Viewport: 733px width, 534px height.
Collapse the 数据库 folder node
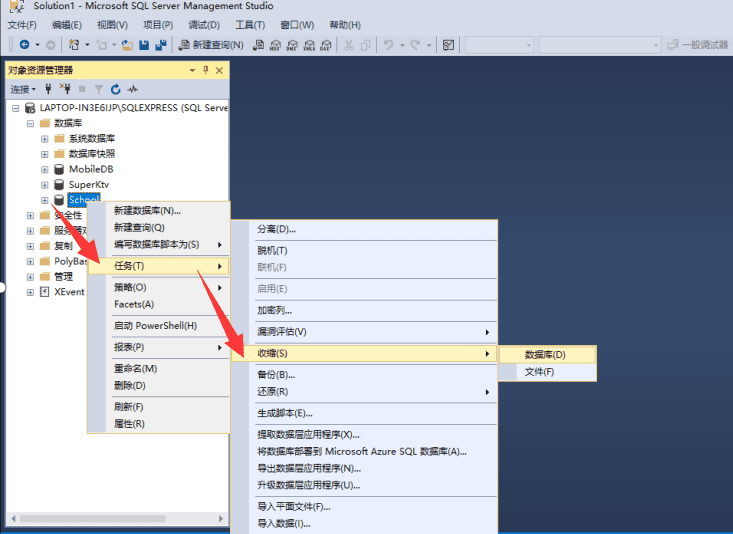30,123
